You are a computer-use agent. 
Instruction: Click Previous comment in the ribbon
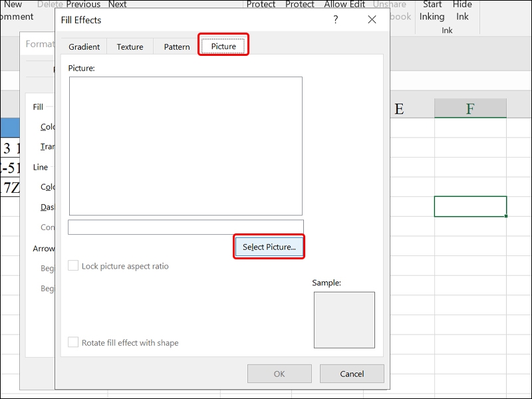click(83, 5)
